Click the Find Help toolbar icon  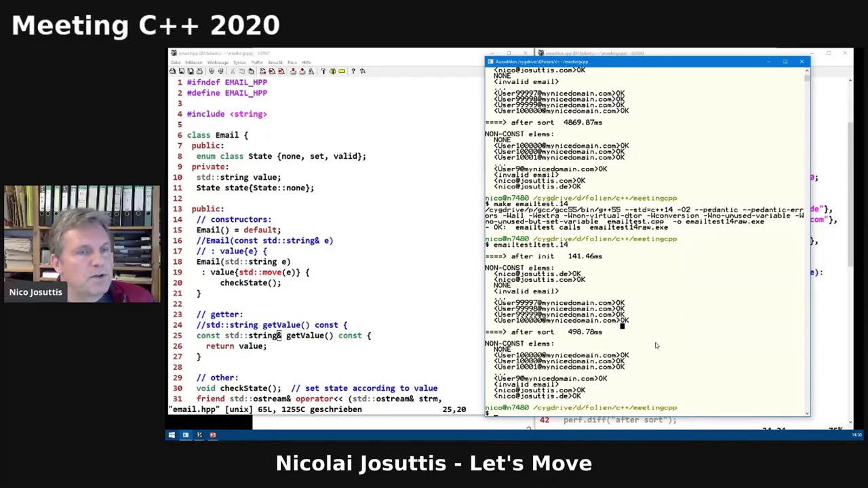[362, 71]
